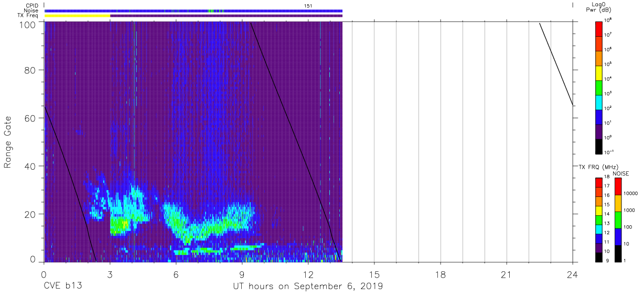Click the 3 tick on UT hours axis
This screenshot has width=644, height=297.
tap(110, 274)
